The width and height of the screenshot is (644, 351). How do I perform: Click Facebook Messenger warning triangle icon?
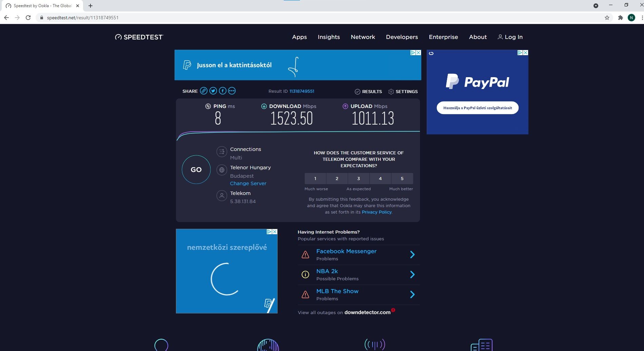coord(305,255)
